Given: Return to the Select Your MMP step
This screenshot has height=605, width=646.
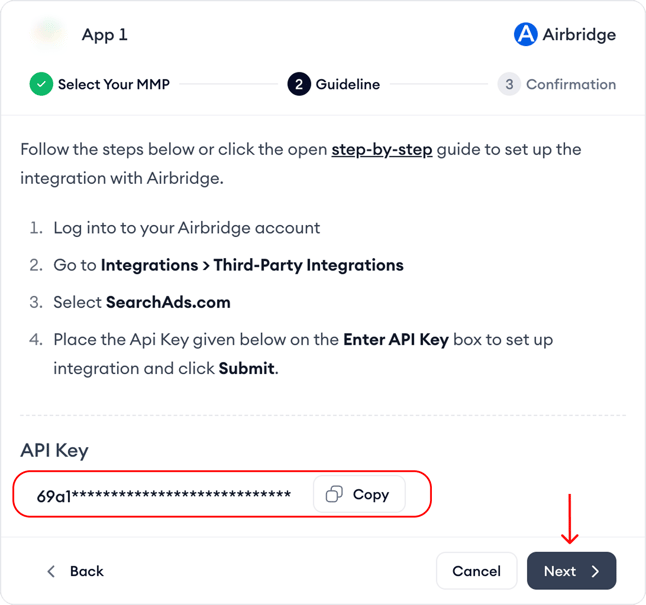Looking at the screenshot, I should [113, 84].
